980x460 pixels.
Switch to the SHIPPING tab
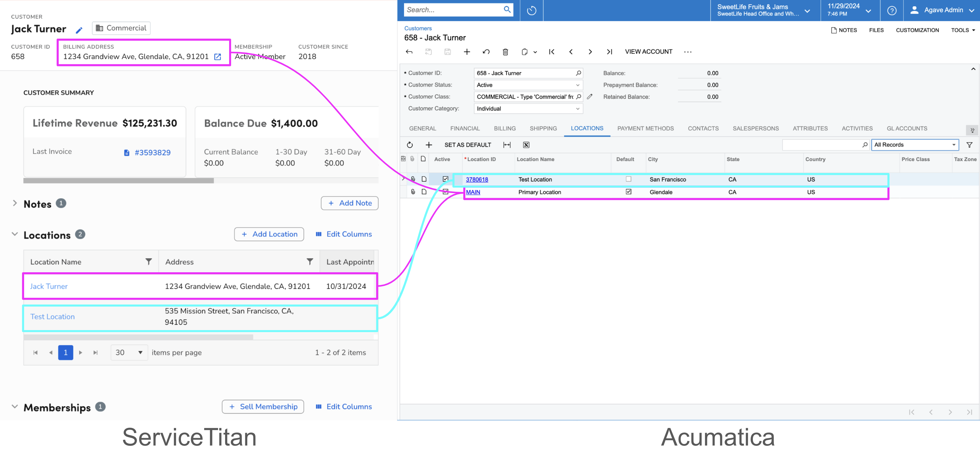[543, 128]
